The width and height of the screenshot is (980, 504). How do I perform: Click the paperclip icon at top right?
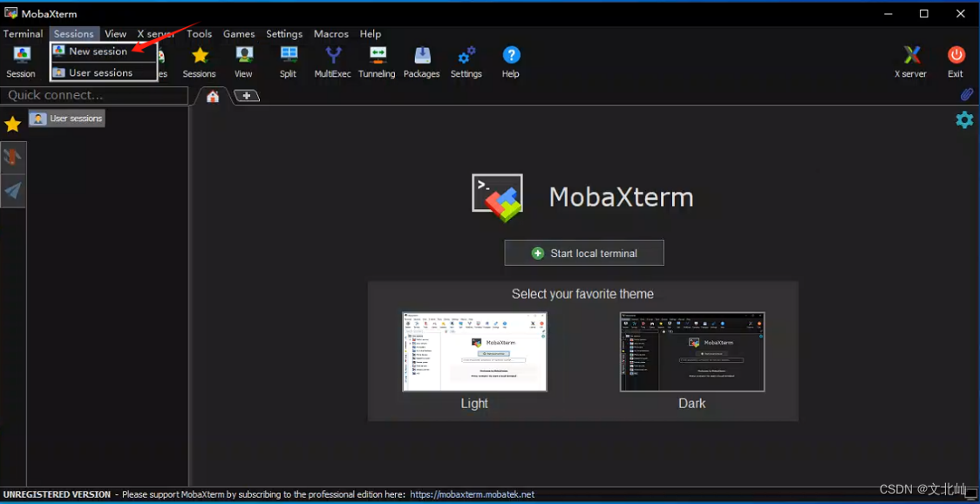(967, 94)
